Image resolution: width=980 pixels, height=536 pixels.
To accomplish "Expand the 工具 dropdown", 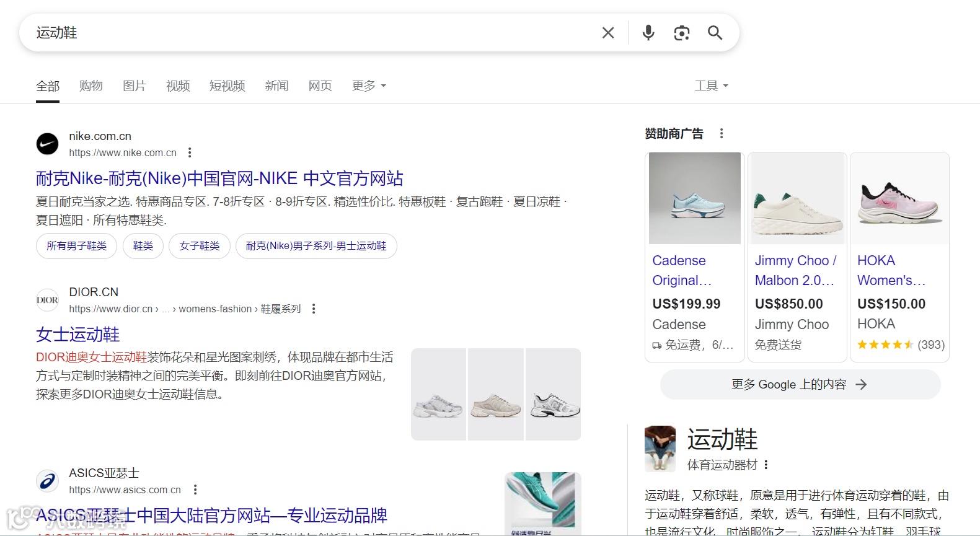I will [x=712, y=86].
